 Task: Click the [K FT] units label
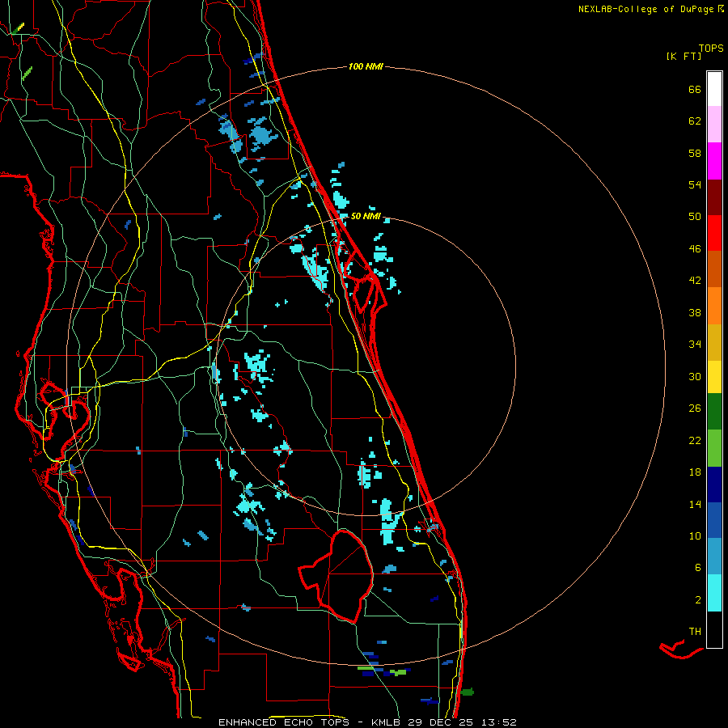684,56
